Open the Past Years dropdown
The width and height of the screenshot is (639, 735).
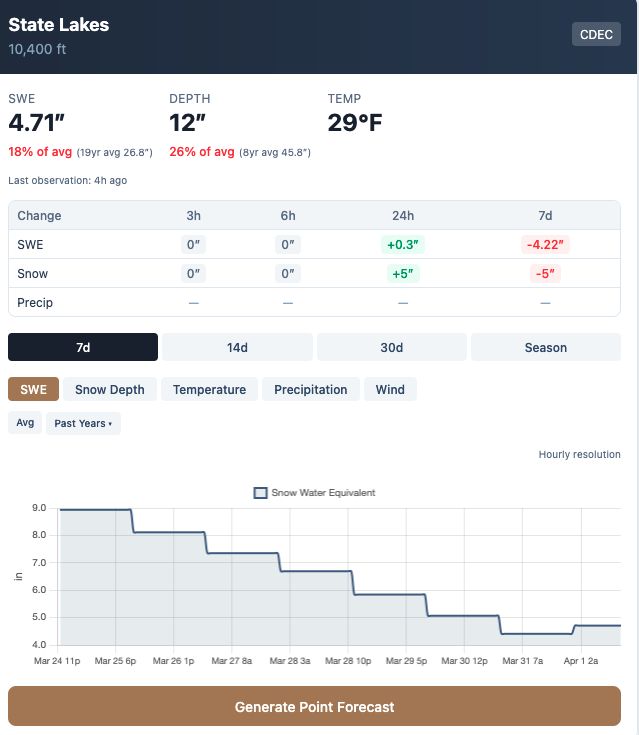point(83,423)
